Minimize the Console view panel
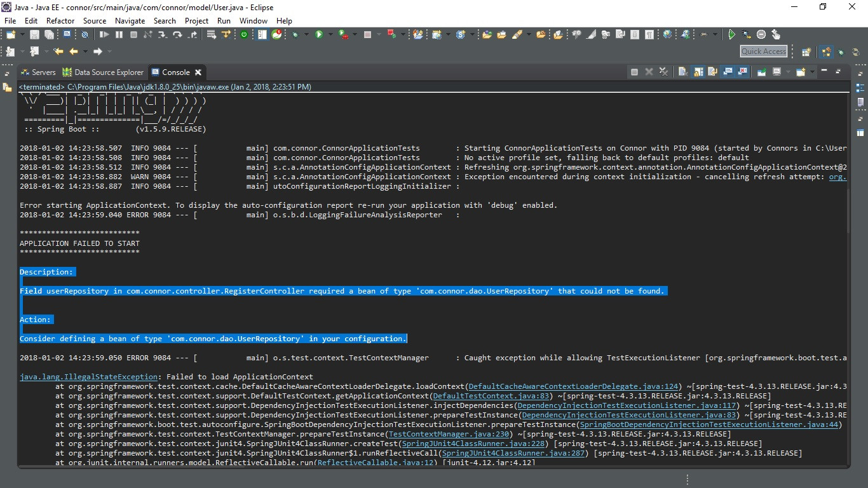Viewport: 868px width, 488px height. pos(824,71)
